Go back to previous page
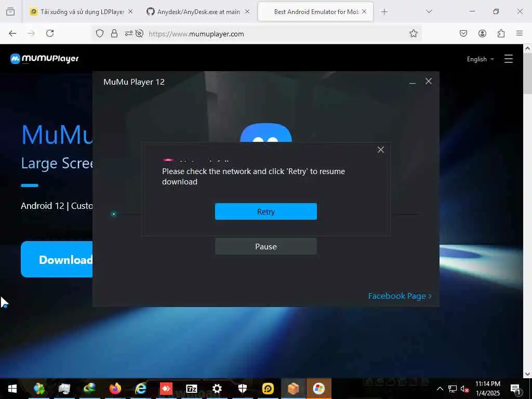The height and width of the screenshot is (399, 532). click(12, 33)
